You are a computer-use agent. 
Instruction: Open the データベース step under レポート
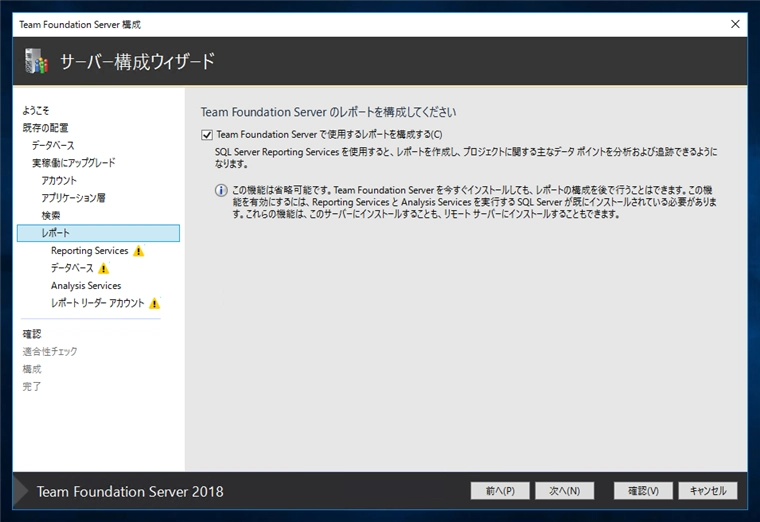72,268
